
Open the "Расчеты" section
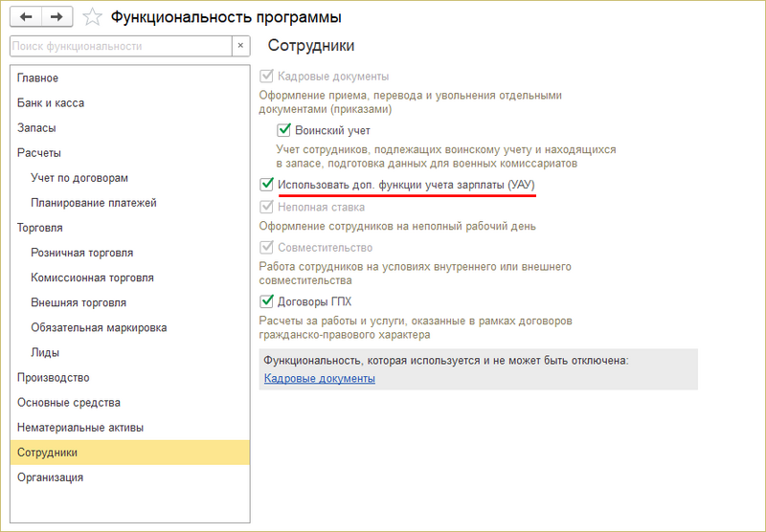click(x=130, y=153)
